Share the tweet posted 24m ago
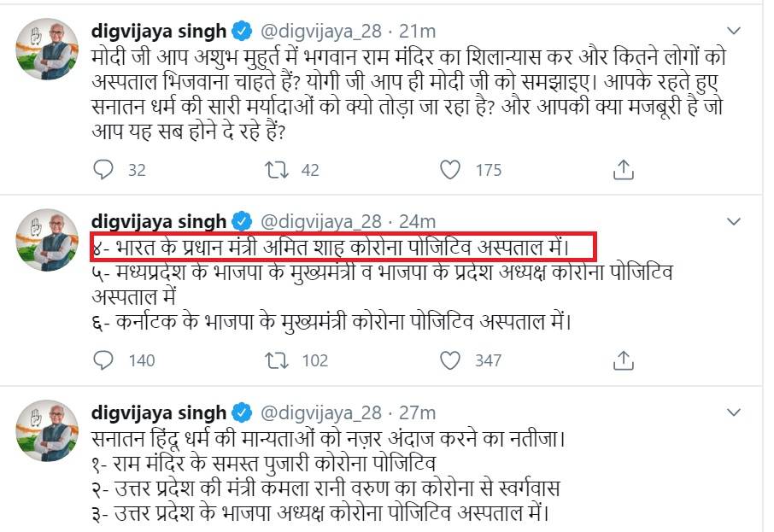Image resolution: width=774 pixels, height=532 pixels. 624,360
